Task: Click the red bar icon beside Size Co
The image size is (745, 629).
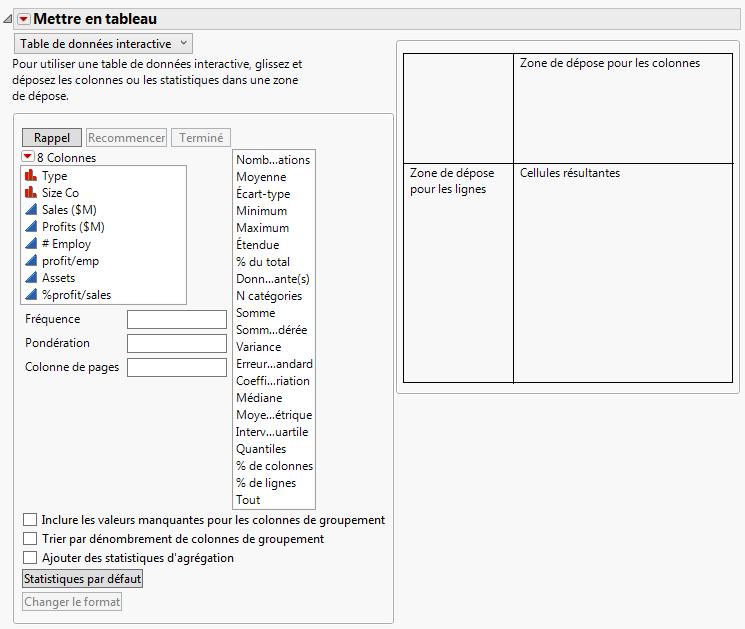Action: 30,193
